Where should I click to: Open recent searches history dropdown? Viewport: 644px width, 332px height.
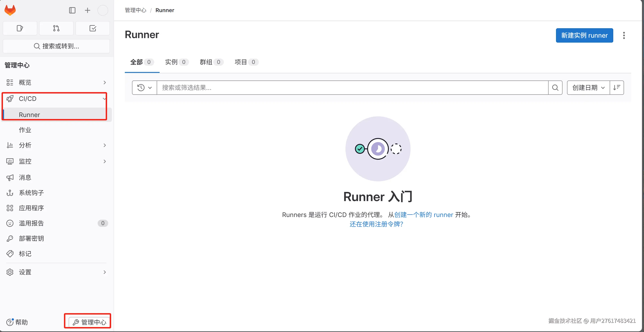(x=145, y=88)
